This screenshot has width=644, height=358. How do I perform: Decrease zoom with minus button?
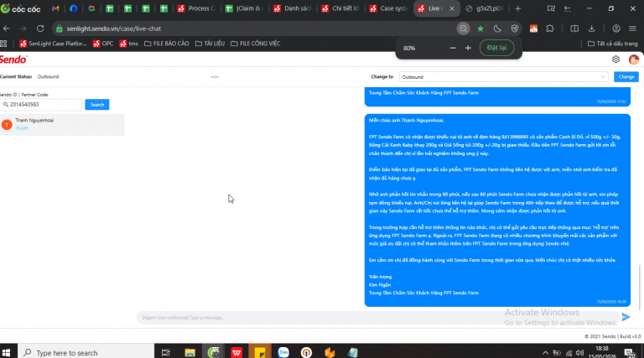[x=453, y=48]
